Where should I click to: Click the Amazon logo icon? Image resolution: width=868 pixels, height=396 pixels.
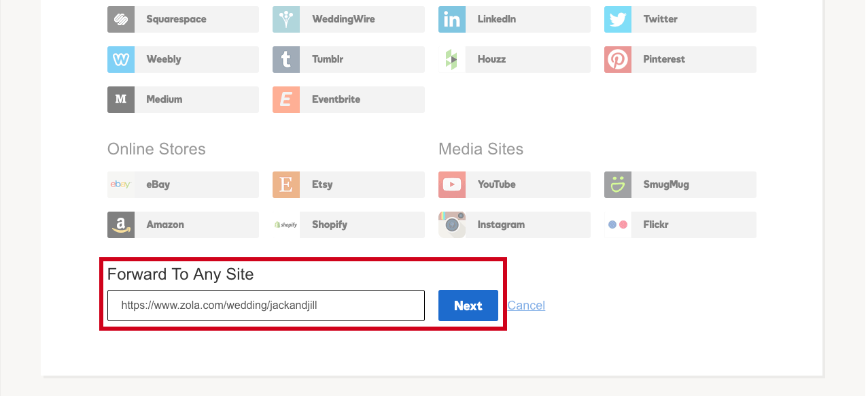(x=120, y=225)
